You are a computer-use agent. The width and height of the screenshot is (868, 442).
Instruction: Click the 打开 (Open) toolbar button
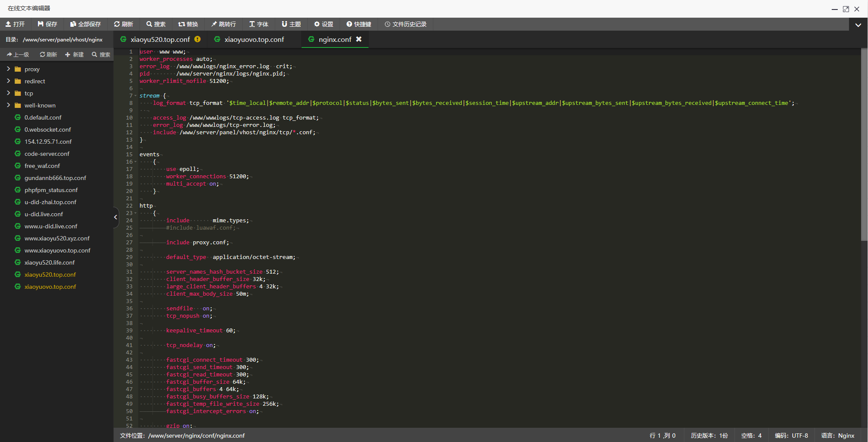click(15, 24)
